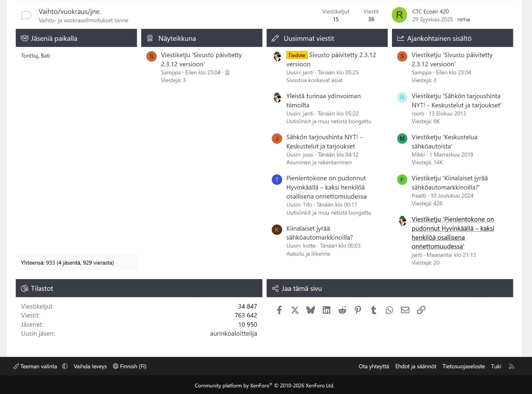532x394 pixels.
Task: Open Finnish (FI) language chooser
Action: [130, 366]
